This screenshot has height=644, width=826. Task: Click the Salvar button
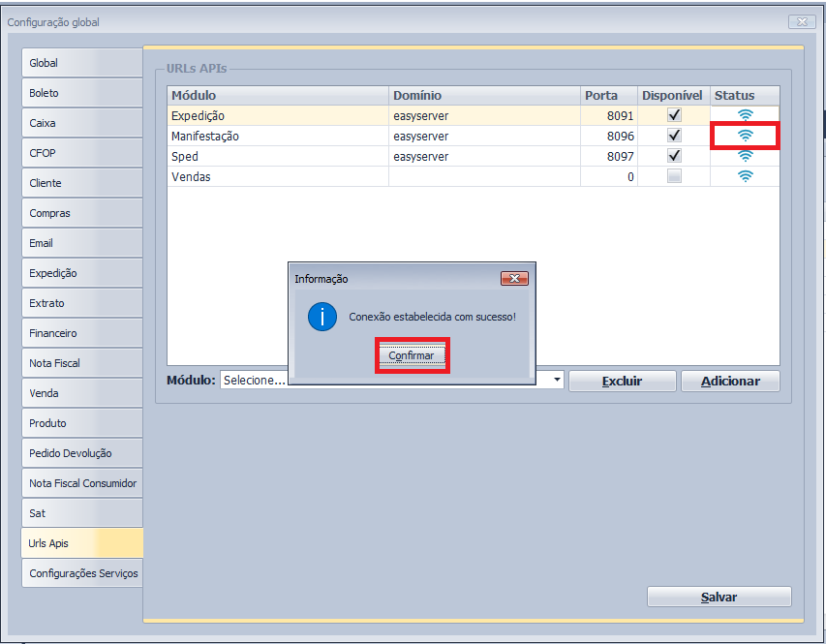tap(719, 598)
